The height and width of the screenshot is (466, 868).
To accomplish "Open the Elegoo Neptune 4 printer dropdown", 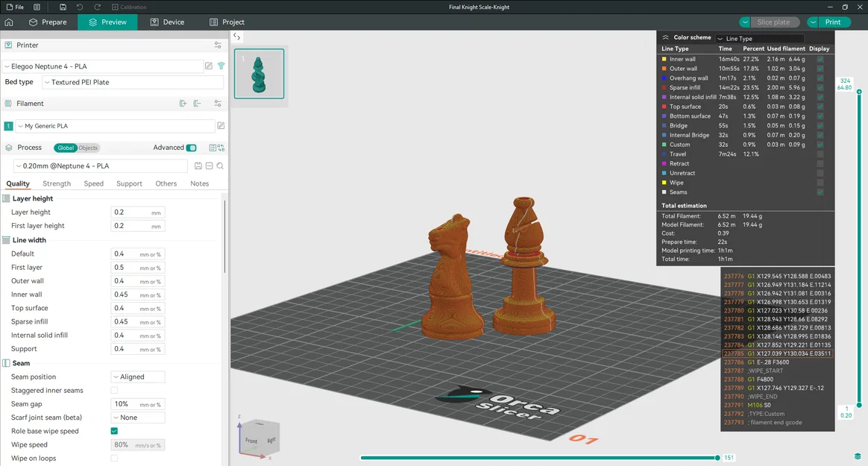I will click(102, 66).
